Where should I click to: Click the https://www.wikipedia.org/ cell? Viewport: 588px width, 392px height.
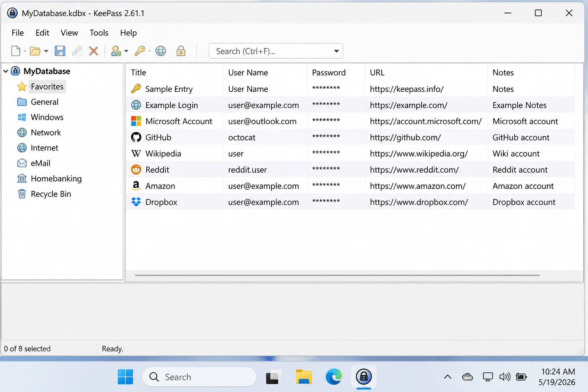[419, 154]
